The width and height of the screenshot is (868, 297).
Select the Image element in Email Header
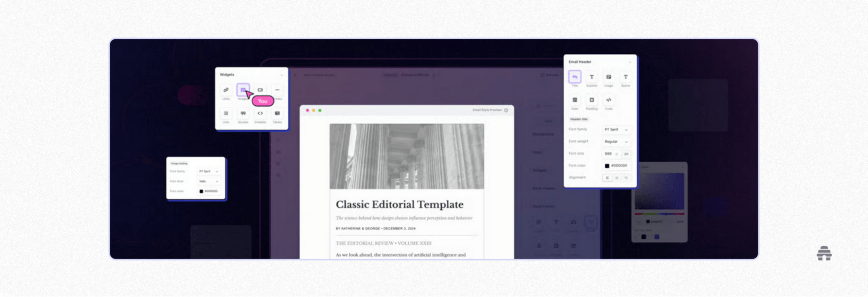609,77
